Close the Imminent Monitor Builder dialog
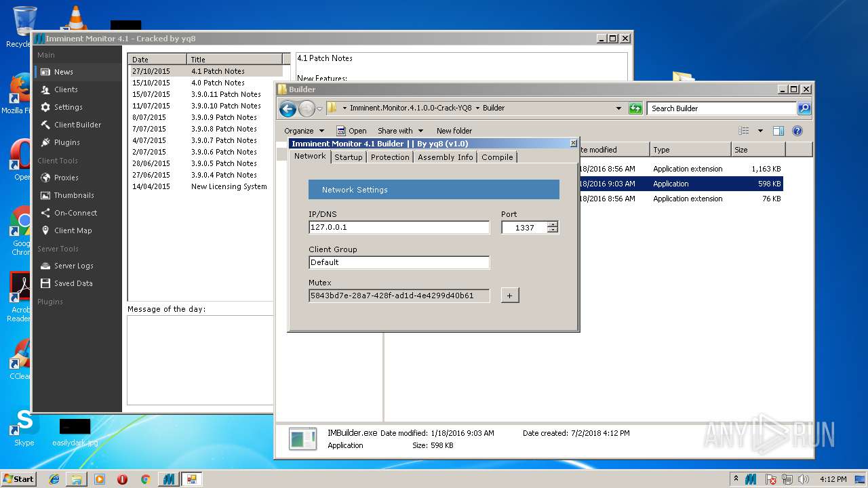The height and width of the screenshot is (488, 868). pyautogui.click(x=573, y=144)
